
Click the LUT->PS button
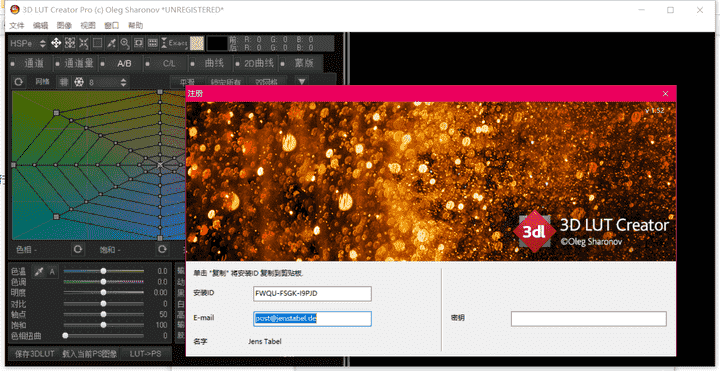[146, 354]
